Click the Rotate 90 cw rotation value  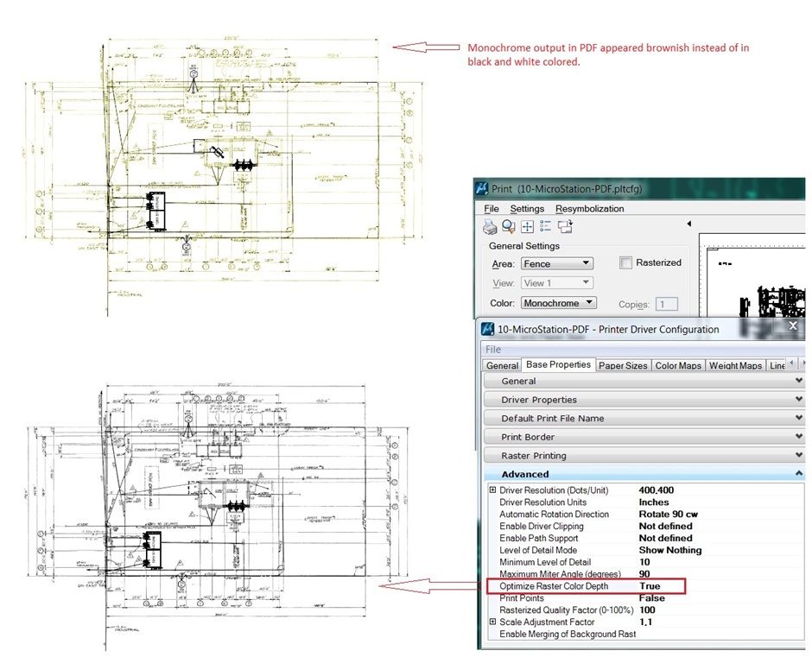coord(668,514)
